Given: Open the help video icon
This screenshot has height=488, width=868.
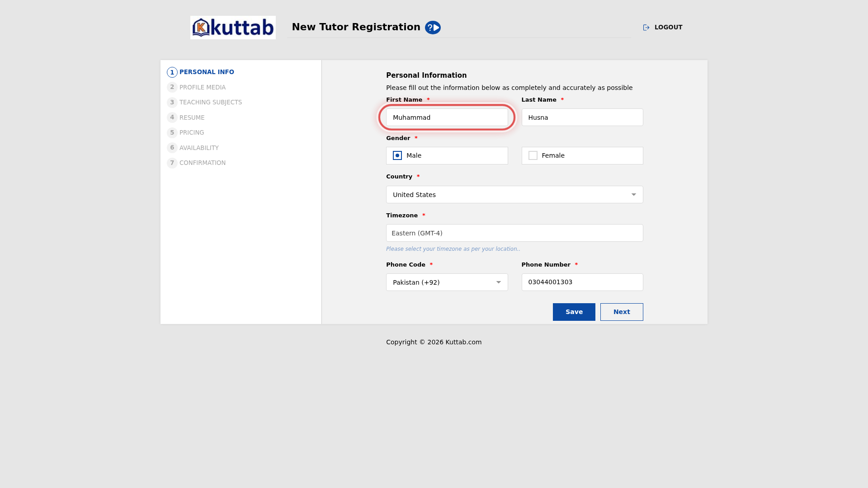Looking at the screenshot, I should point(433,28).
